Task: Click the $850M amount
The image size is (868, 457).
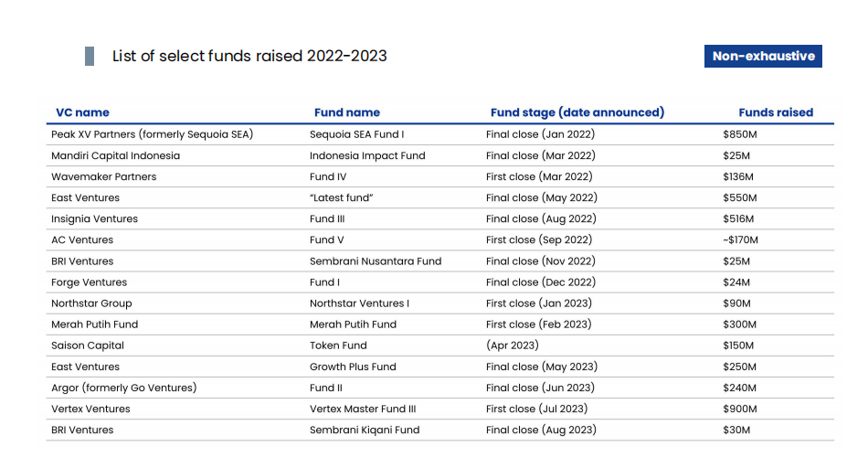Action: tap(739, 134)
